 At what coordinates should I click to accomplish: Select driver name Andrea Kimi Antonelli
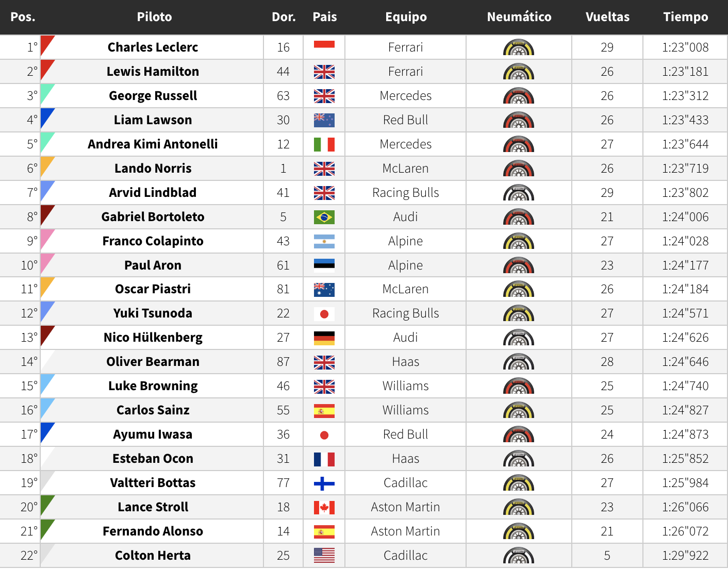coord(153,144)
